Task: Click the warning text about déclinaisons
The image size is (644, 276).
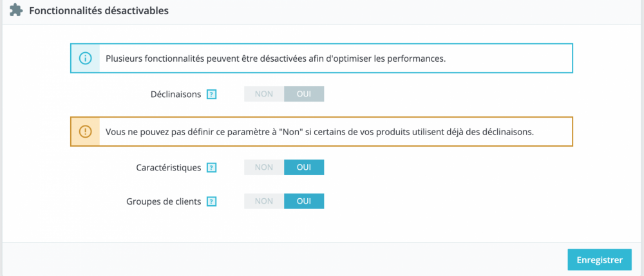Action: click(320, 131)
